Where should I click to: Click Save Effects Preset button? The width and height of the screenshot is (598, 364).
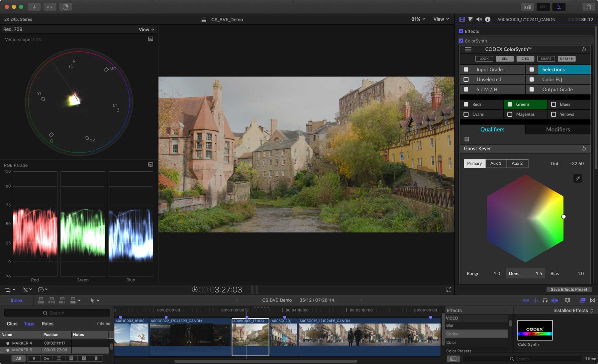569,290
